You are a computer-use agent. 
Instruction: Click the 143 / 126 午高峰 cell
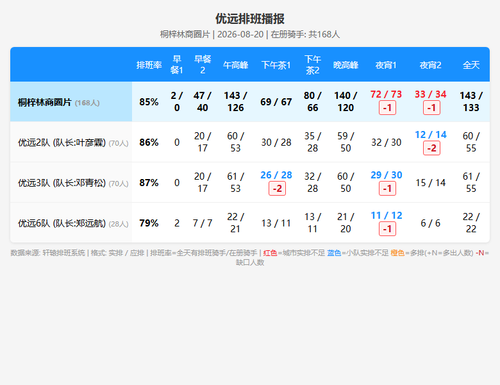tap(235, 102)
